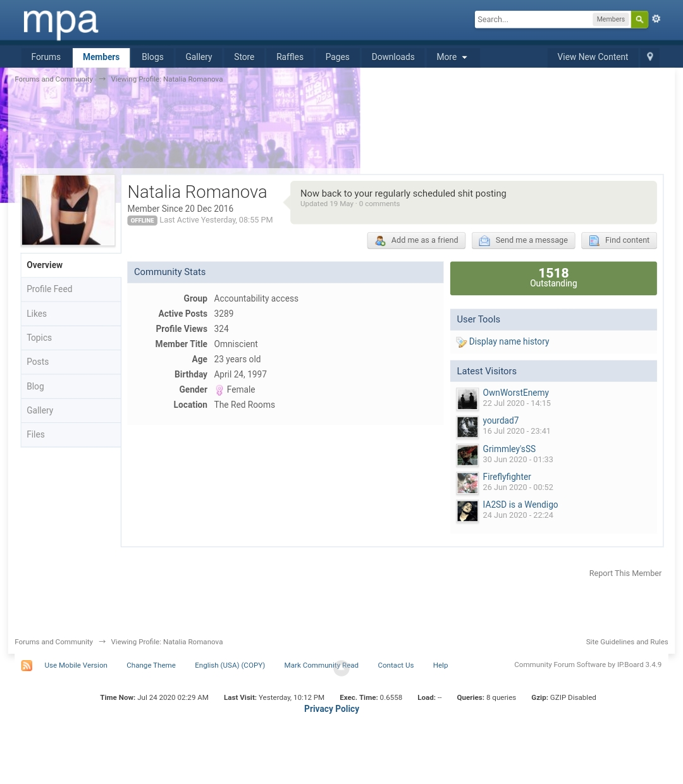Click the Member Title value Omniscient
This screenshot has width=683, height=784.
pos(236,344)
